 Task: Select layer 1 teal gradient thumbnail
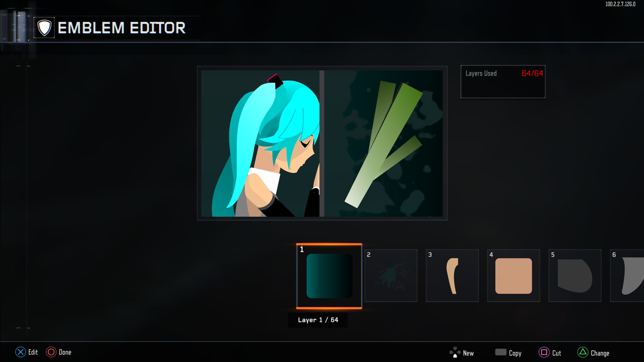tap(329, 276)
